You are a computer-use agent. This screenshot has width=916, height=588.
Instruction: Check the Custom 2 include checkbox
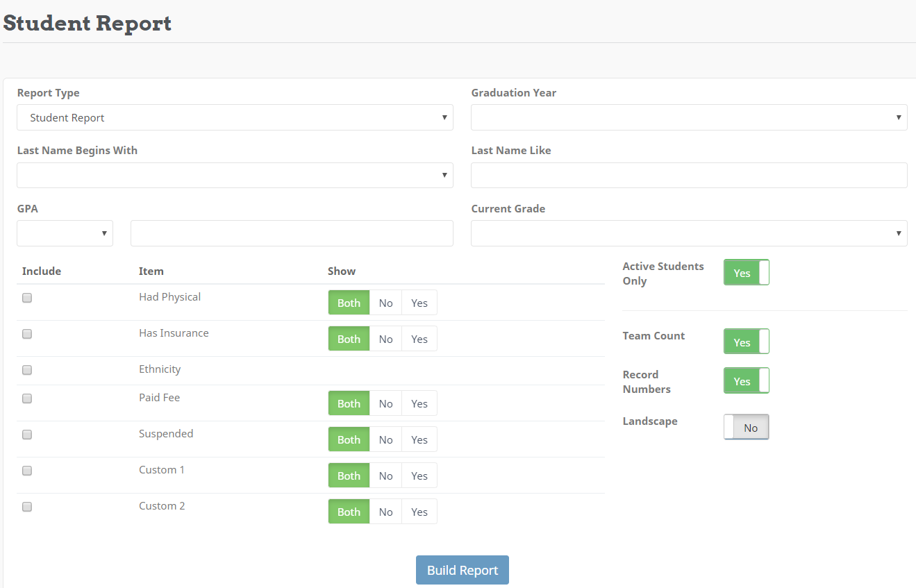[x=27, y=507]
